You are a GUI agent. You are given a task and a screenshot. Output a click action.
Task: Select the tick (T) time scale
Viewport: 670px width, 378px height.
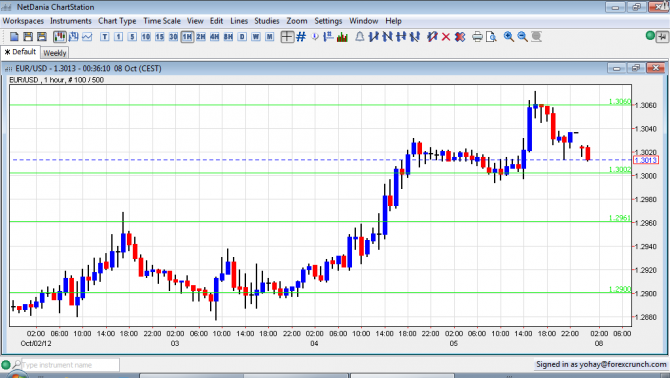pos(105,37)
